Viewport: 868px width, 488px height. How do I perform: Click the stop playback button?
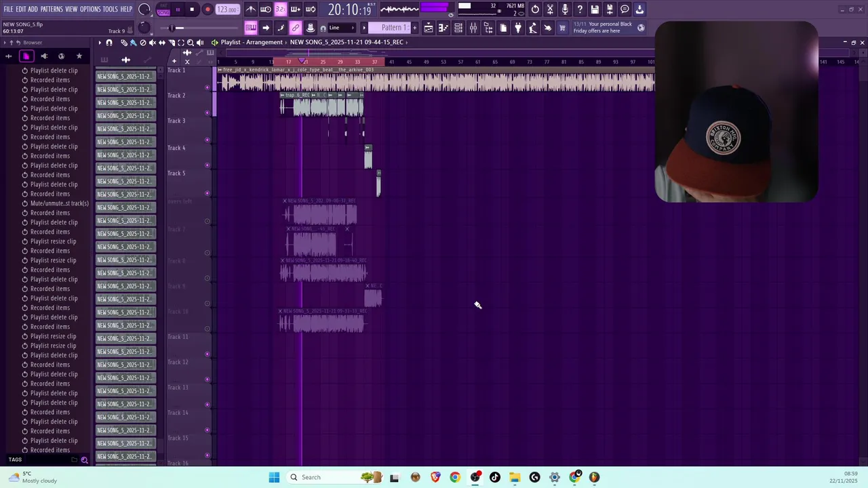pyautogui.click(x=192, y=9)
